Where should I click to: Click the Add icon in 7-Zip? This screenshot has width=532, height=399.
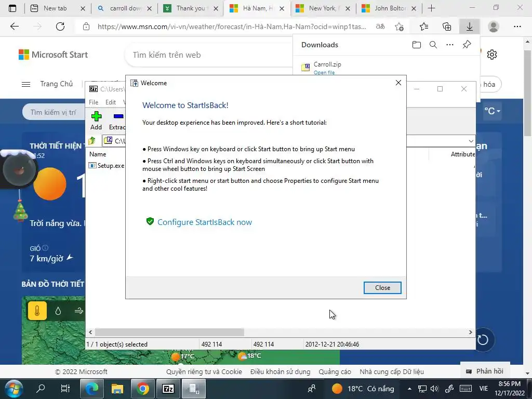tap(96, 121)
